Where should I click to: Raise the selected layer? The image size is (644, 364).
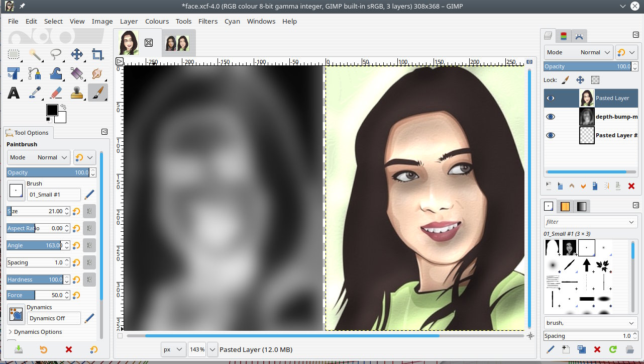(572, 186)
